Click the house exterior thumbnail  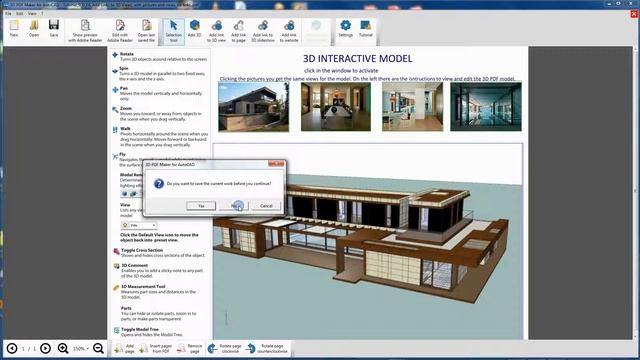pyautogui.click(x=253, y=107)
